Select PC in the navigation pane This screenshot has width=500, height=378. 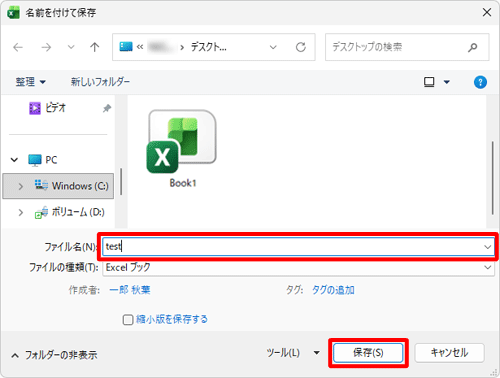pyautogui.click(x=43, y=160)
